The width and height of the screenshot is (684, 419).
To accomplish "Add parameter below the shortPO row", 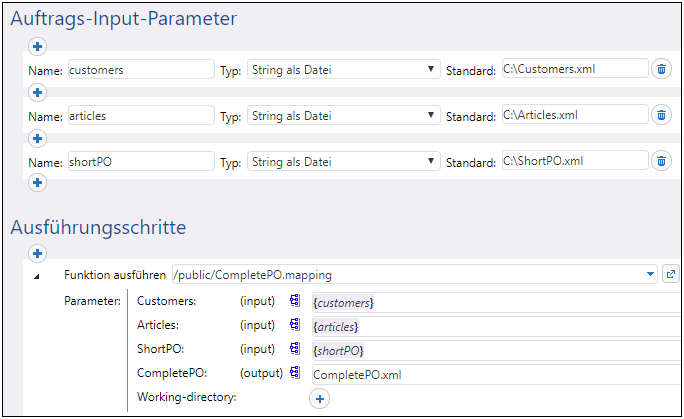I will coord(37,183).
